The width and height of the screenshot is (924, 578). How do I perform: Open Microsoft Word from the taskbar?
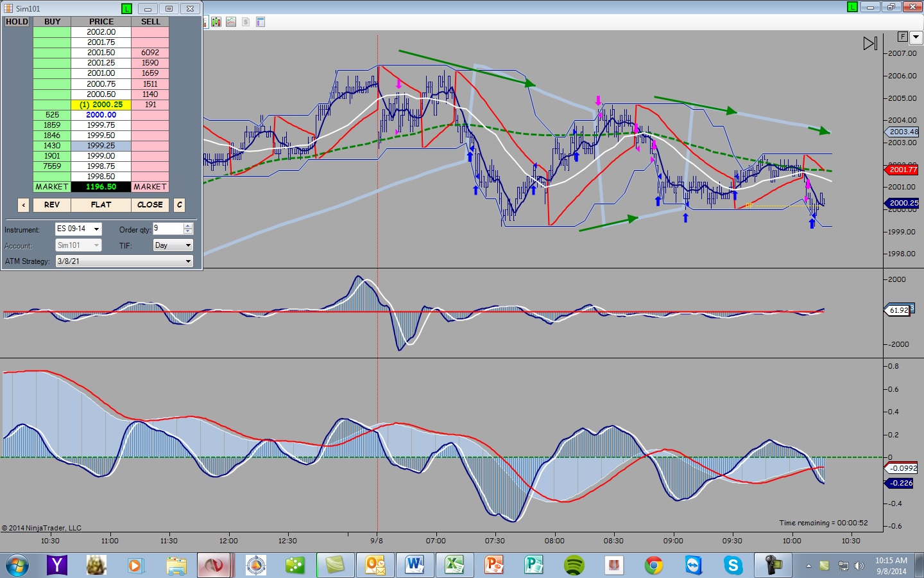tap(415, 565)
